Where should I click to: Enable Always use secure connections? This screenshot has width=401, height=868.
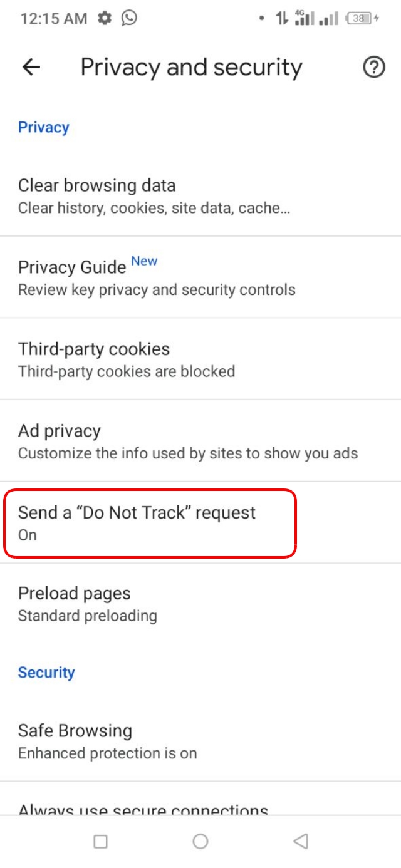coord(143,810)
